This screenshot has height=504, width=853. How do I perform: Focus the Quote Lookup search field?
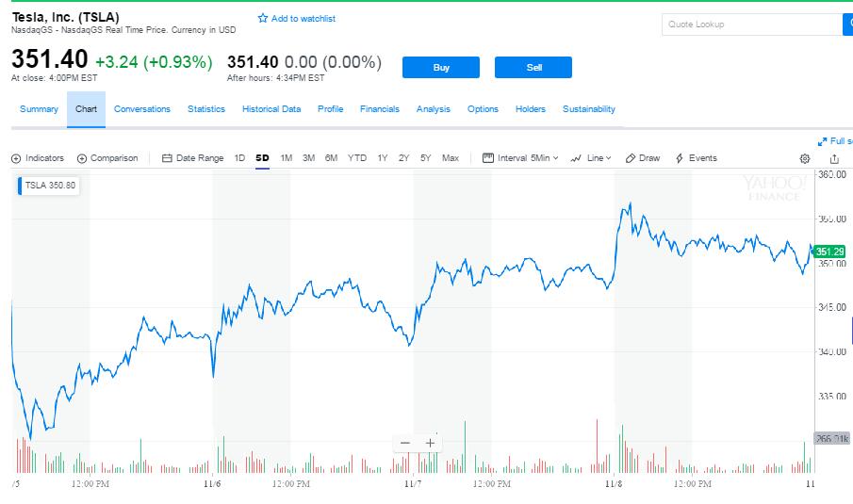coord(751,25)
